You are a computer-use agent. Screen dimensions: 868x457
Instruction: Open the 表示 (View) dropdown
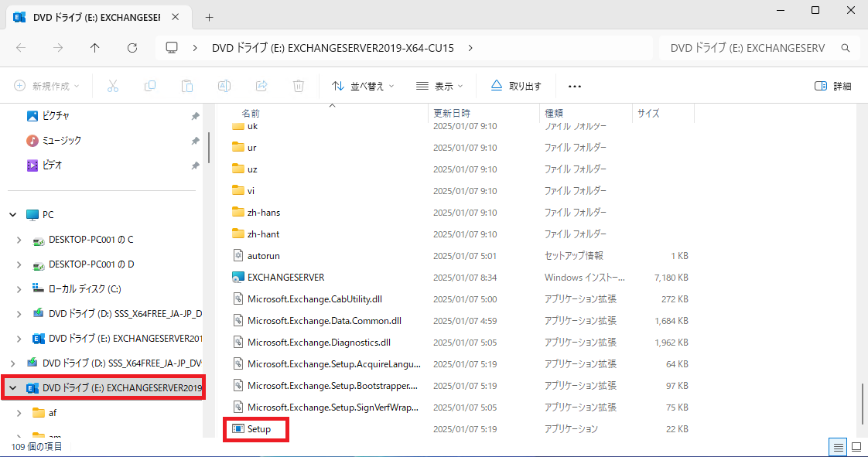(439, 86)
